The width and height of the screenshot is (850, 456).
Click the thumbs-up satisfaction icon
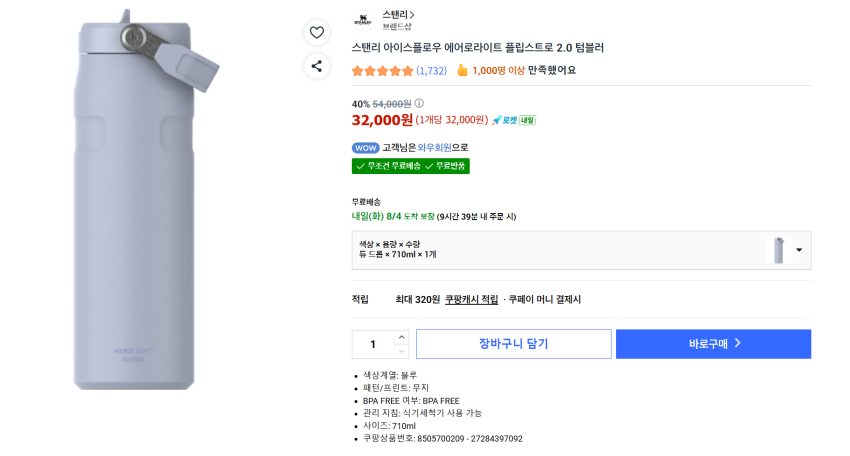[462, 70]
